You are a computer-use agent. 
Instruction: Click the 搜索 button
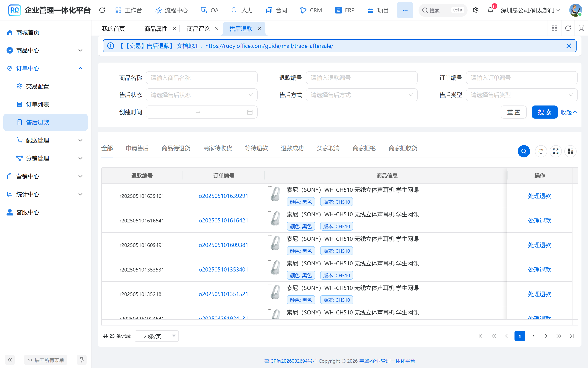[544, 112]
